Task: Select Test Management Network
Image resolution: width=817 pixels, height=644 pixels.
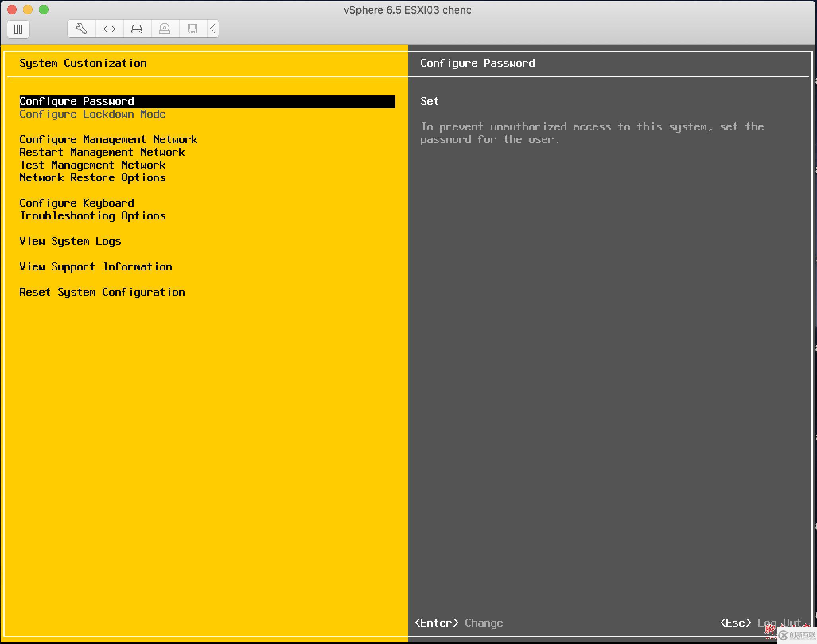Action: pos(92,165)
